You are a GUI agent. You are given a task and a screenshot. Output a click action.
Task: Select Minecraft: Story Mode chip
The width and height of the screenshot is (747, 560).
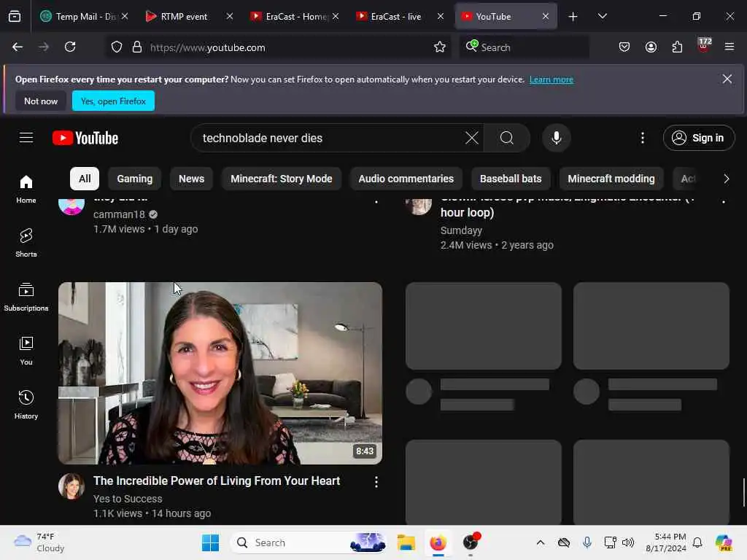coord(282,179)
